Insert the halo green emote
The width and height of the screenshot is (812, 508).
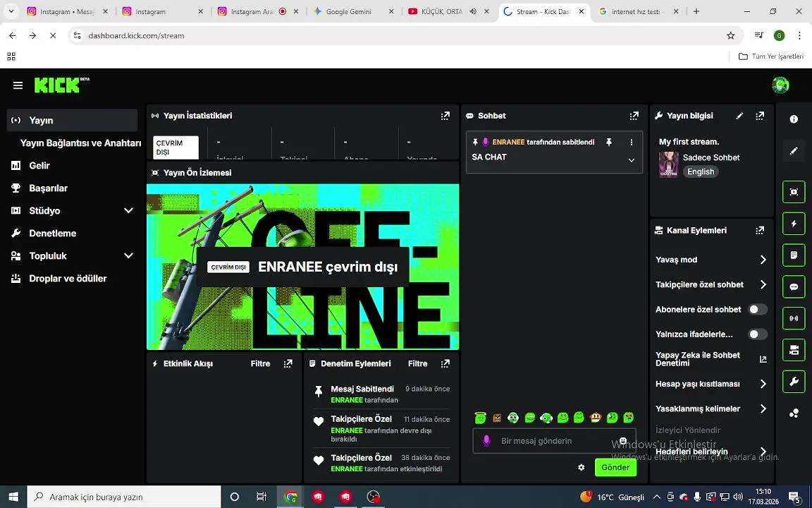pos(480,417)
